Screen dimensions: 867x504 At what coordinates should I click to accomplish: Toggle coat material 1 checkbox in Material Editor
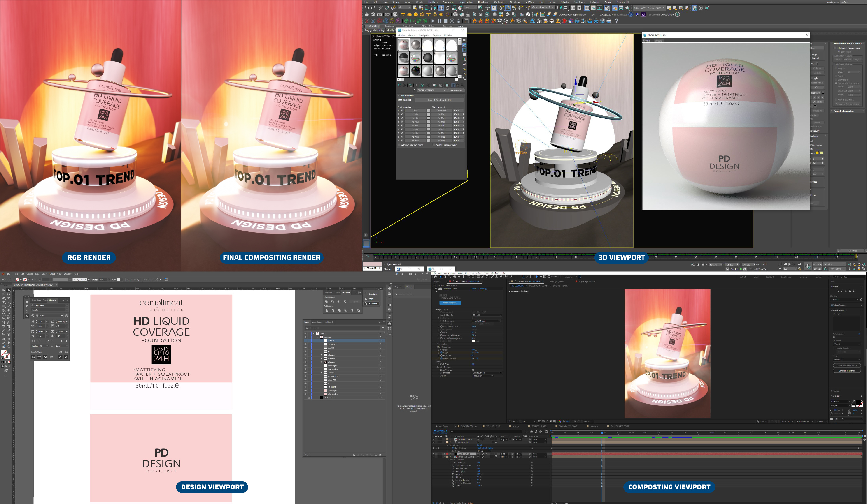(x=402, y=110)
